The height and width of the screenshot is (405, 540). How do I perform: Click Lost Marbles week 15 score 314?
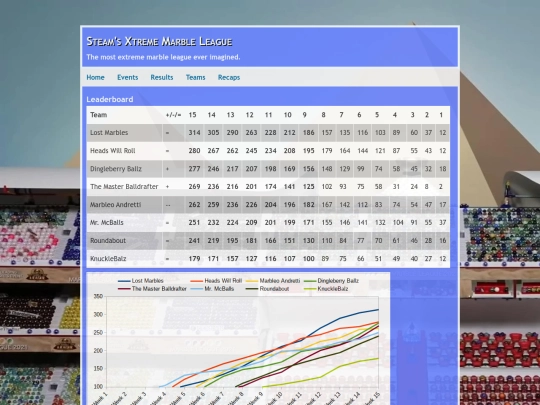click(x=194, y=133)
